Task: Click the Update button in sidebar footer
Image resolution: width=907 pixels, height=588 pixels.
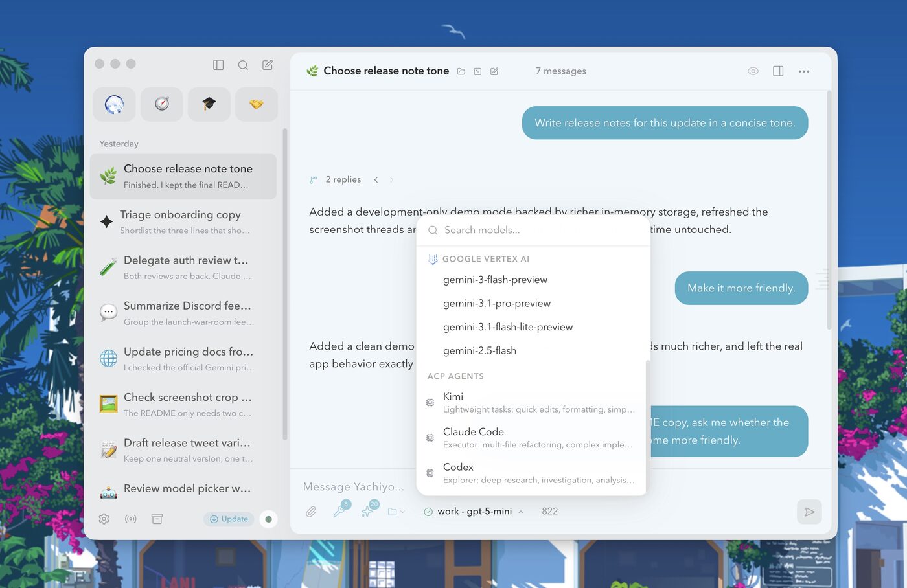Action: pos(229,519)
